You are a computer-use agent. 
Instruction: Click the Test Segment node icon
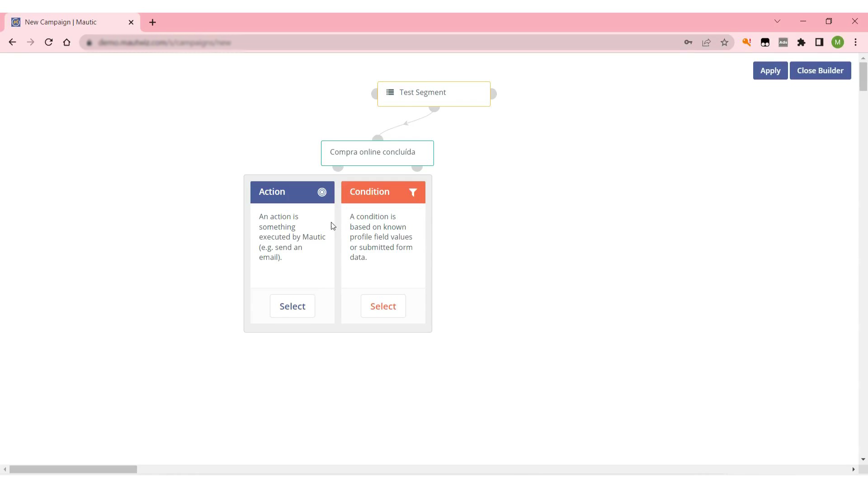391,92
